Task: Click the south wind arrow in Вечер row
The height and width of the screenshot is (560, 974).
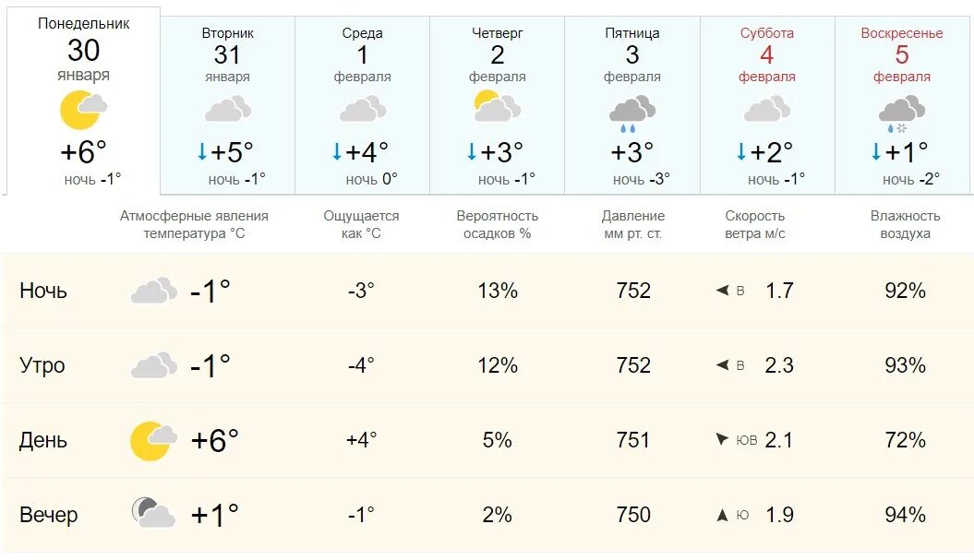Action: [x=722, y=515]
